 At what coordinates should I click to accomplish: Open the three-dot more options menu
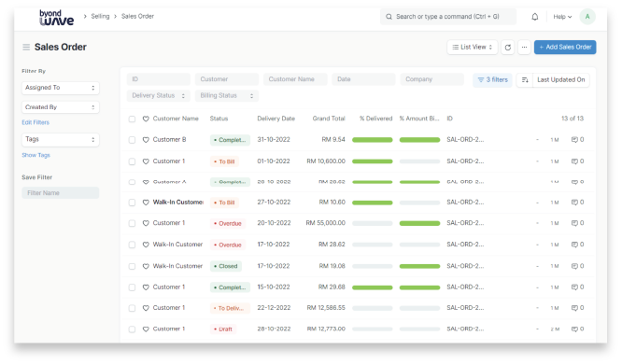point(524,48)
